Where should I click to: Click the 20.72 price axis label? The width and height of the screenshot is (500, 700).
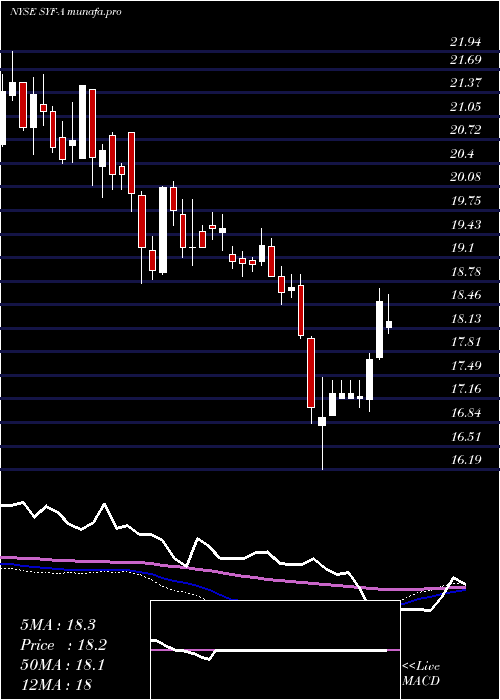[466, 130]
